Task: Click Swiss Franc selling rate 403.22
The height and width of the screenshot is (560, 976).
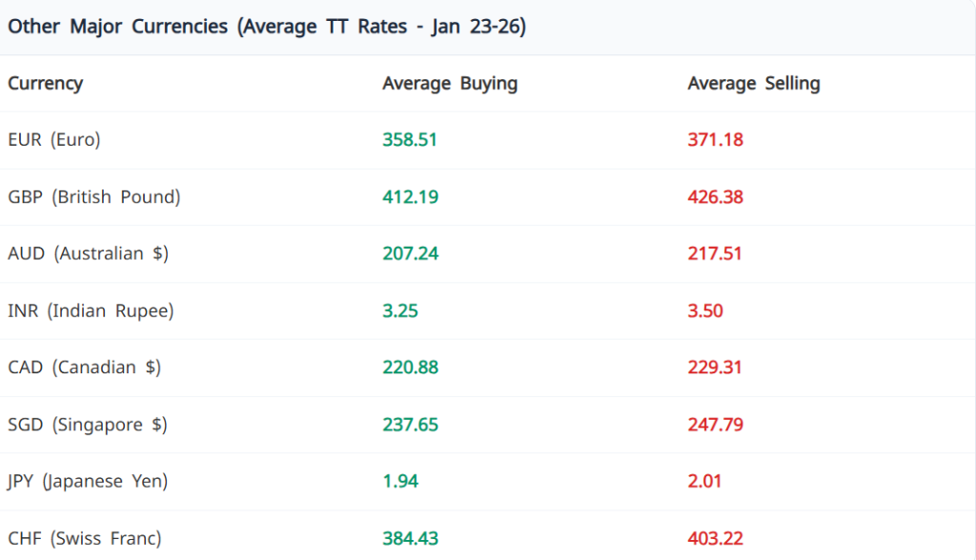Action: point(715,539)
